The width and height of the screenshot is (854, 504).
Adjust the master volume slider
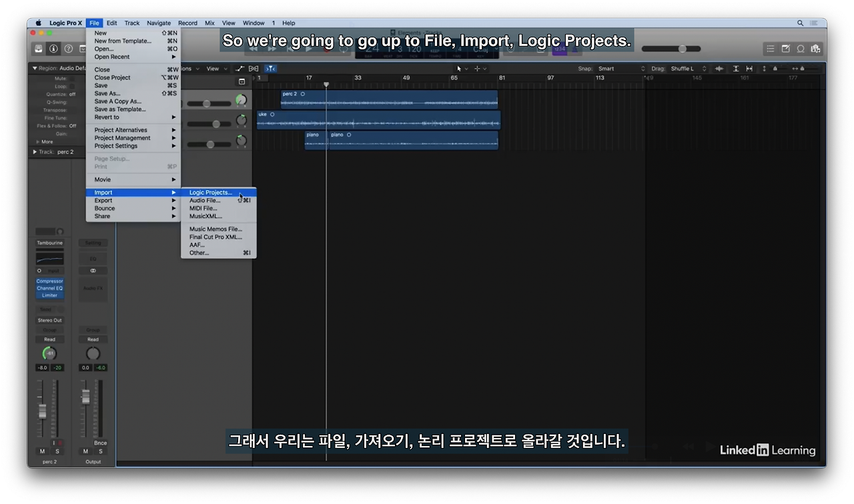671,49
